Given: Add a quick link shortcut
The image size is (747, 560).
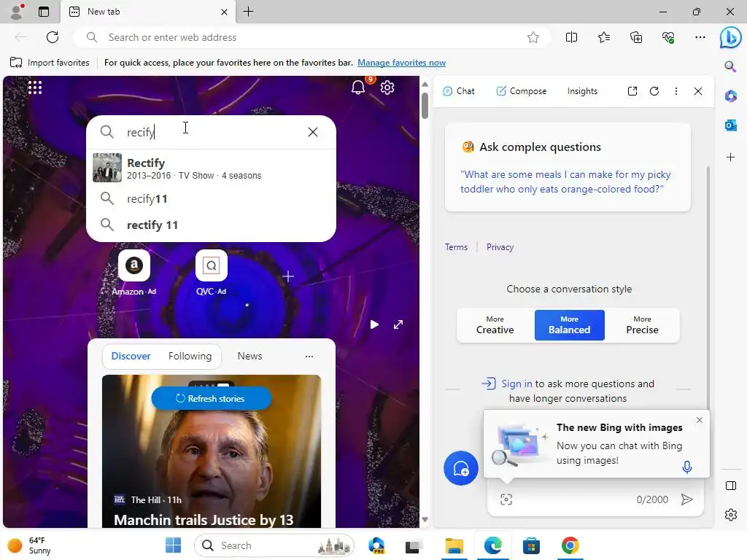Looking at the screenshot, I should [x=287, y=276].
